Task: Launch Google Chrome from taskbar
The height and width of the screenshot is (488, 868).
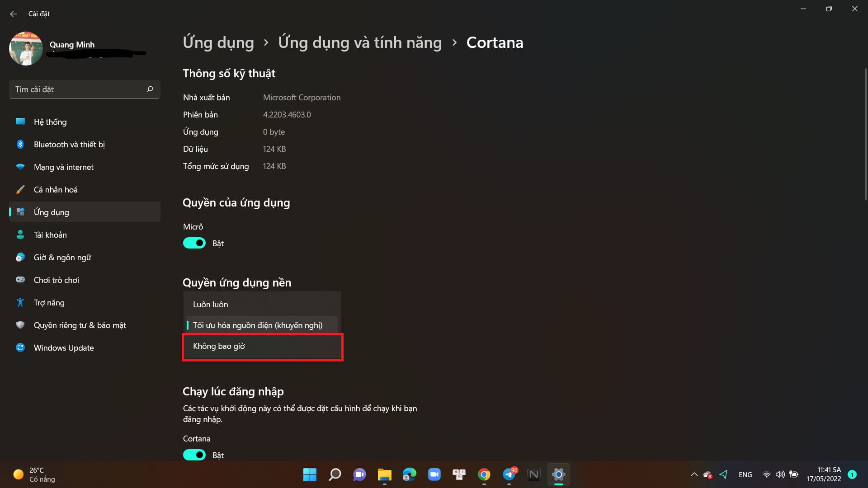Action: pyautogui.click(x=484, y=474)
